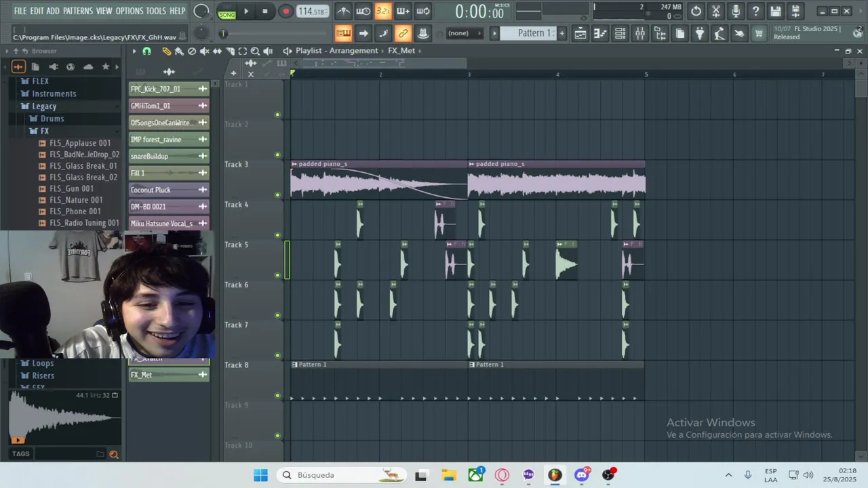868x488 pixels.
Task: Mute Track 6 using its green LED
Action: [x=277, y=315]
